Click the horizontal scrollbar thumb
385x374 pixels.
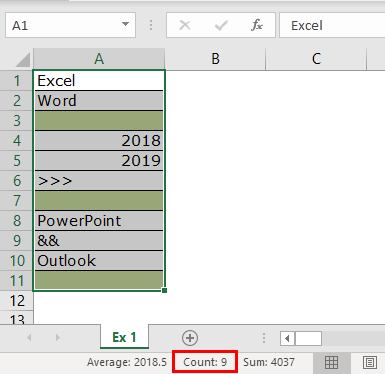(308, 339)
